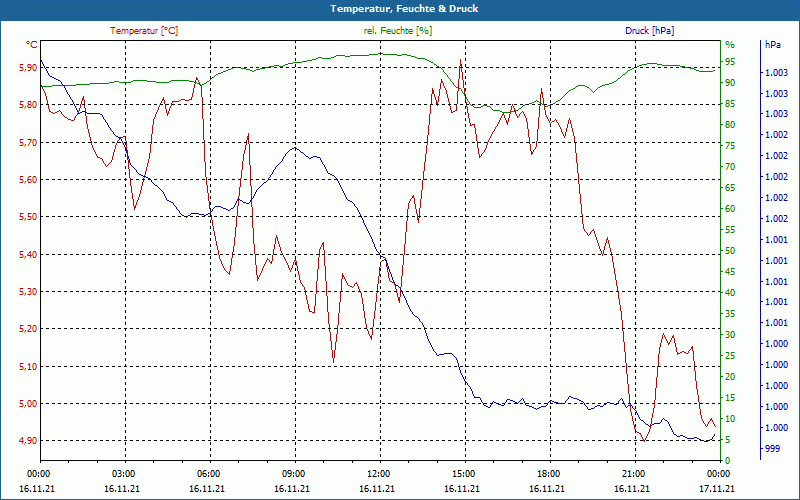Click the green "75" humidity axis value

pos(730,146)
